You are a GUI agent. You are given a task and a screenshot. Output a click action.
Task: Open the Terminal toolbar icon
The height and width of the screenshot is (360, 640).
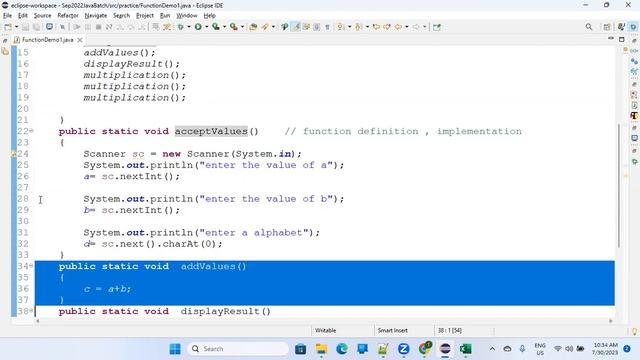point(49,27)
